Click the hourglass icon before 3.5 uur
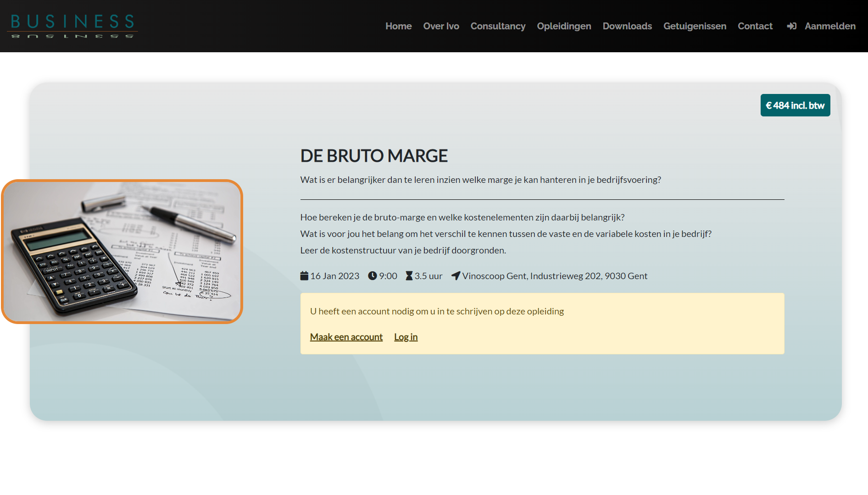 (409, 276)
